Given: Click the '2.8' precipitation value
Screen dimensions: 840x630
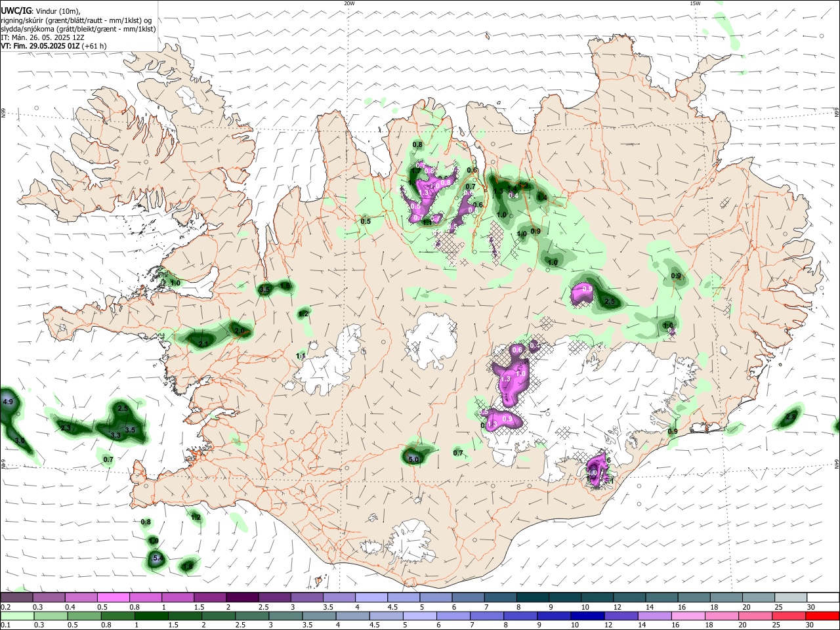Looking at the screenshot, I should [x=790, y=417].
